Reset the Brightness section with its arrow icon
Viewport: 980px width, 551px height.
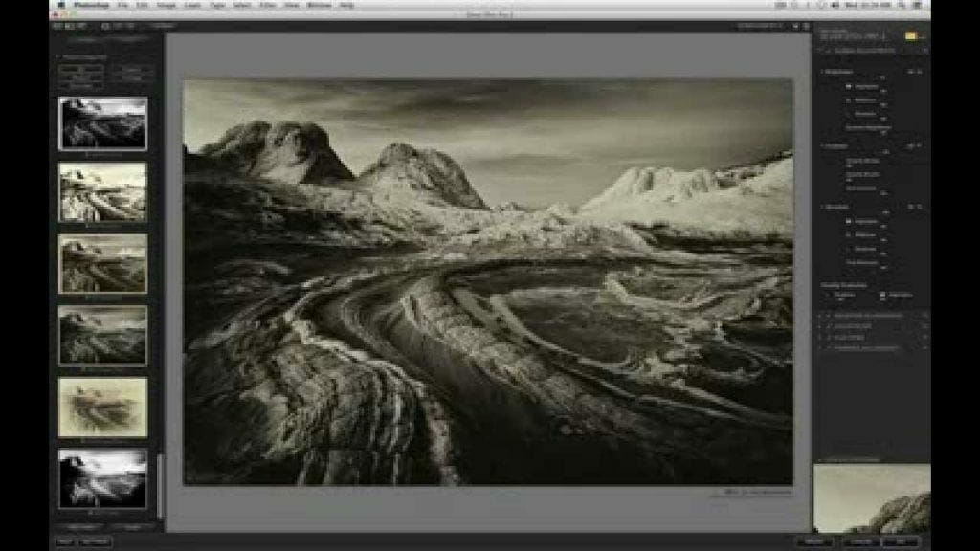pyautogui.click(x=920, y=72)
